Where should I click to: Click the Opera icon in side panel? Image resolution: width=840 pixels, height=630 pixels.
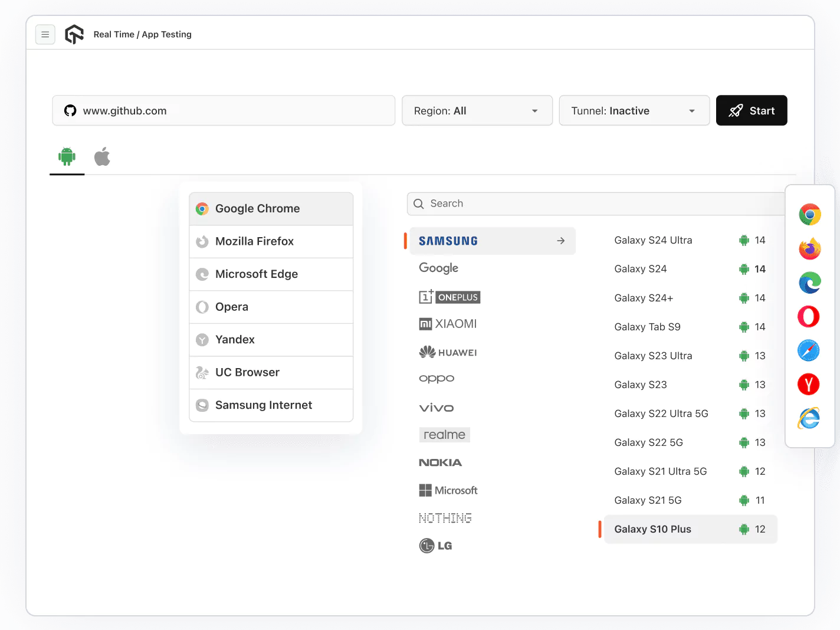click(x=809, y=317)
